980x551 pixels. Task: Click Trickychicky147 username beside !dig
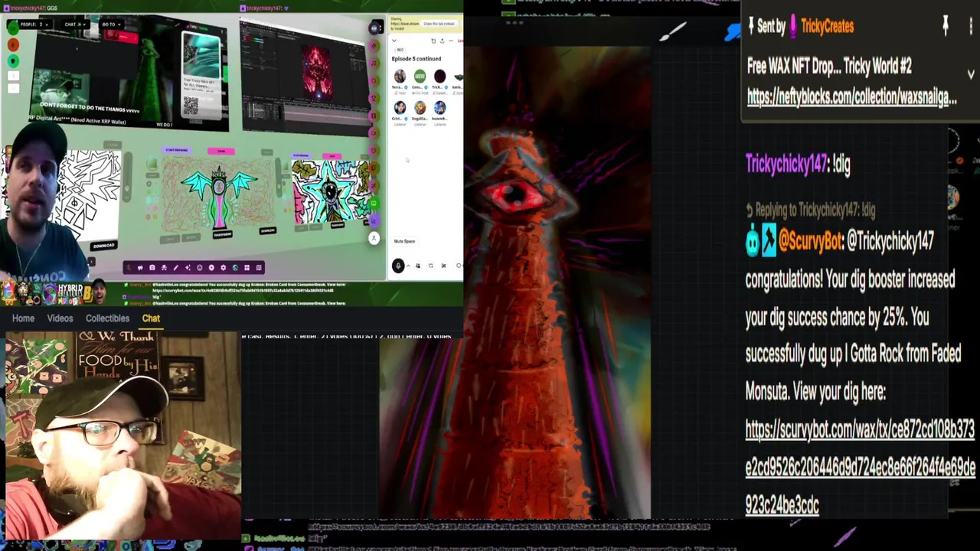click(787, 163)
